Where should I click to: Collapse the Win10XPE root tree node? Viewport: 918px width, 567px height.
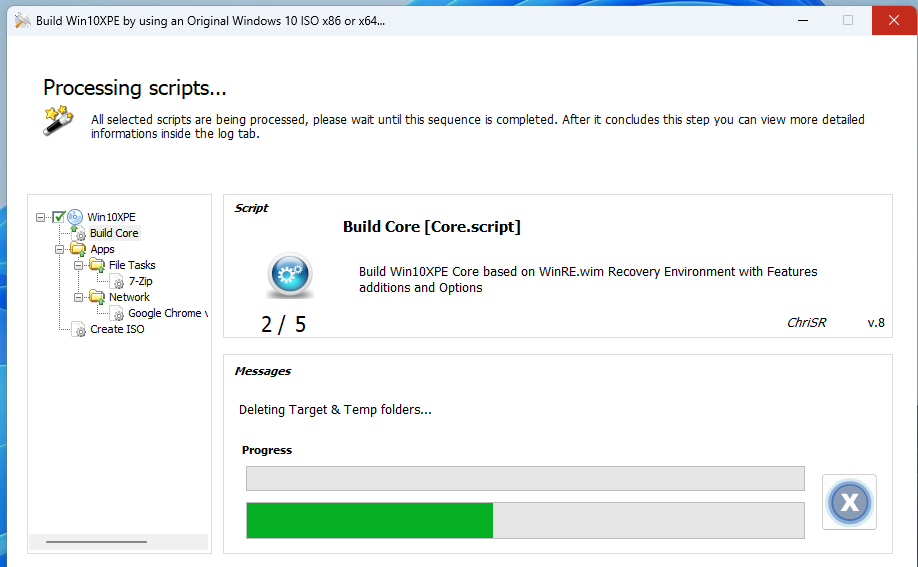click(x=40, y=217)
